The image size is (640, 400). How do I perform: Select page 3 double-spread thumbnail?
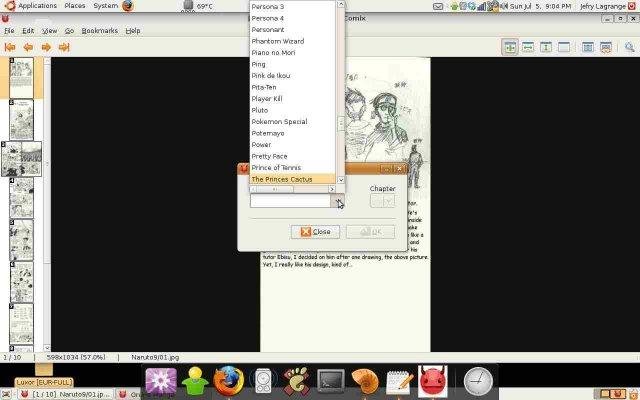click(x=21, y=159)
